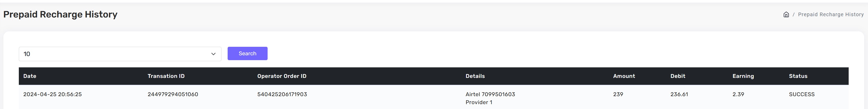Click the Operator Order ID header
Viewport: 868px width, 109px height.
click(x=282, y=76)
